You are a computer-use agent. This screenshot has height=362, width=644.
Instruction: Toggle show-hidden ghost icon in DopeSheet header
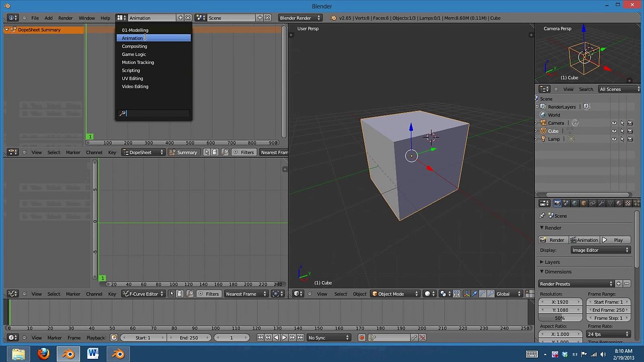(x=215, y=152)
